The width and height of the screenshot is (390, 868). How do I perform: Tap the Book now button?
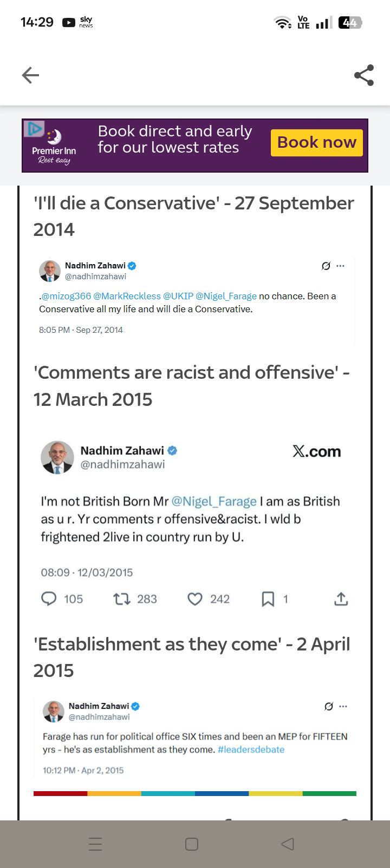[x=316, y=142]
